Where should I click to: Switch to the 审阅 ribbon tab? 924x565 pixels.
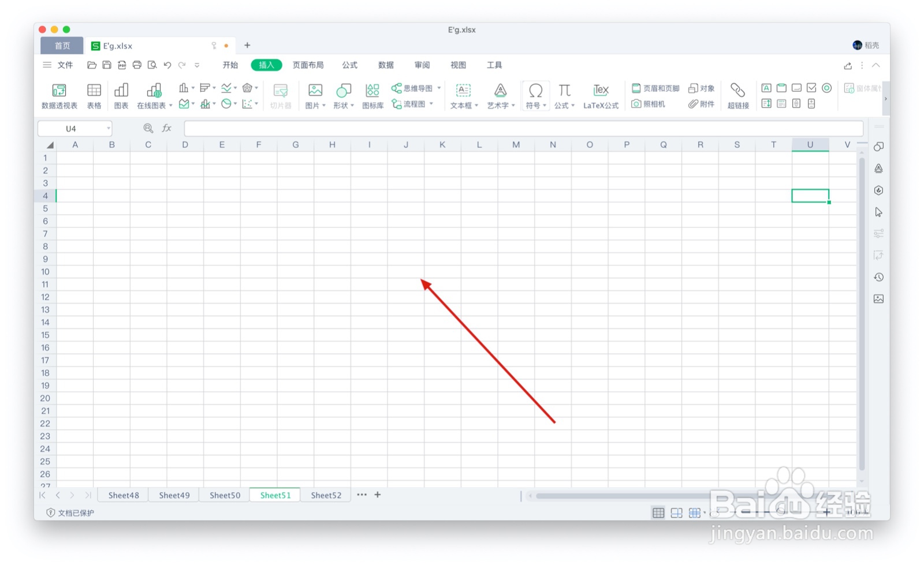(422, 65)
